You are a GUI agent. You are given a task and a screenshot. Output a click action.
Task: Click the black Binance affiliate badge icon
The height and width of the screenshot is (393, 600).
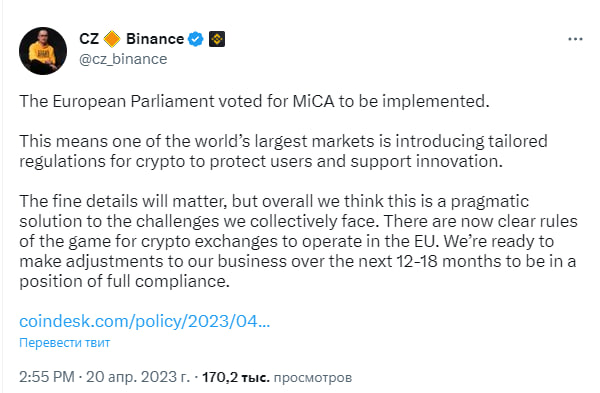pyautogui.click(x=217, y=39)
